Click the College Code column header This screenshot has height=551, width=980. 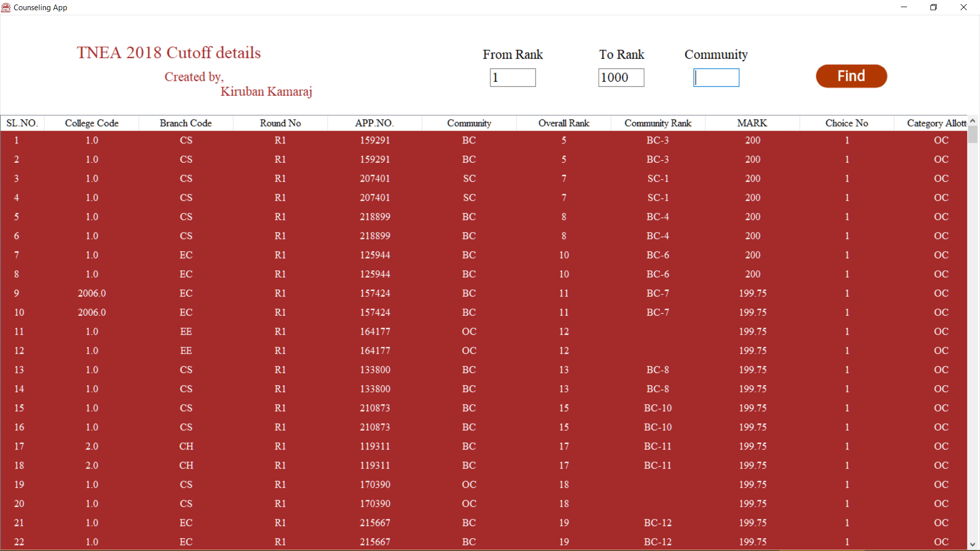[91, 123]
